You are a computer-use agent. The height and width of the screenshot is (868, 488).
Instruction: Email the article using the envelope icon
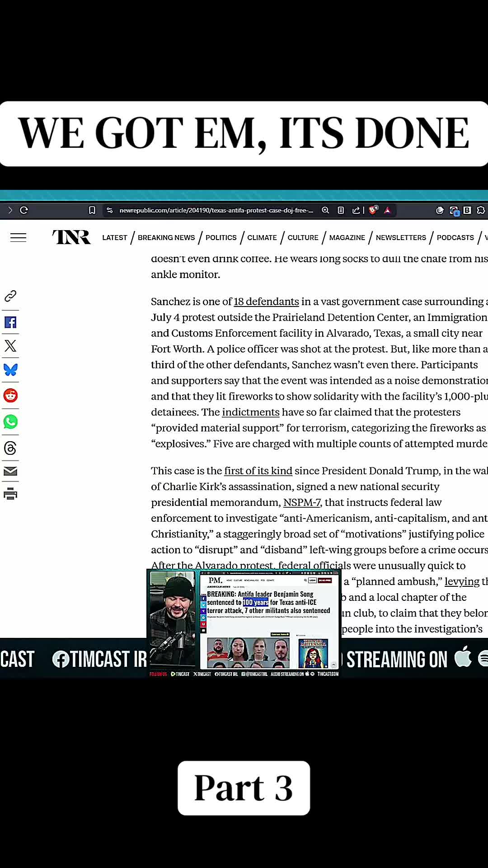point(10,472)
